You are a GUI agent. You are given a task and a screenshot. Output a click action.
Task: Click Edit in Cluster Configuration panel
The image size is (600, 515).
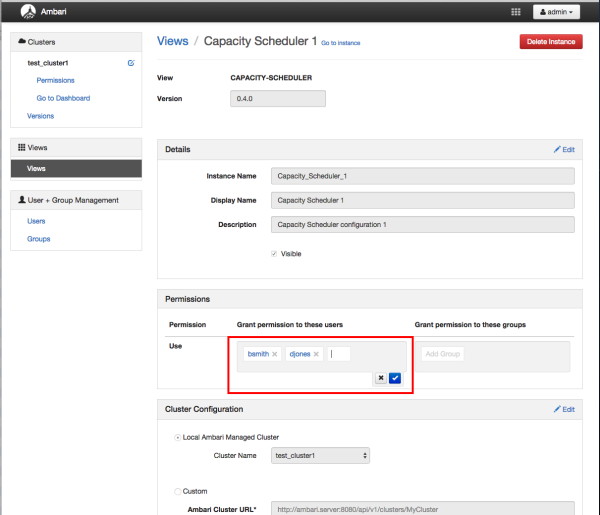pos(564,409)
